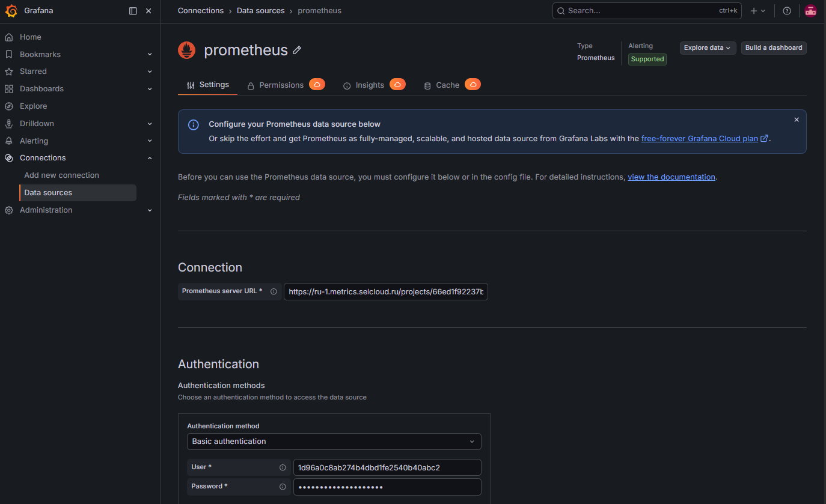Open free-forever Grafana Cloud plan link
This screenshot has width=826, height=504.
tap(705, 138)
